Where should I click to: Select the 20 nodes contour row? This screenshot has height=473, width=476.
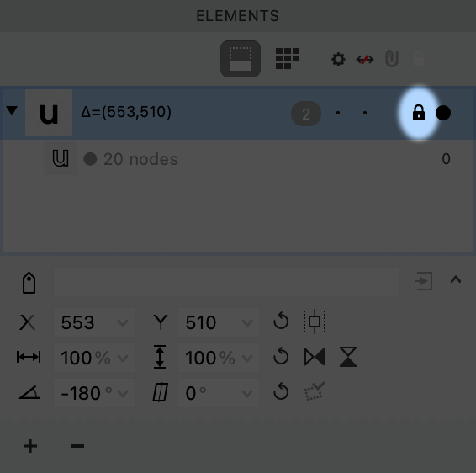pyautogui.click(x=238, y=158)
